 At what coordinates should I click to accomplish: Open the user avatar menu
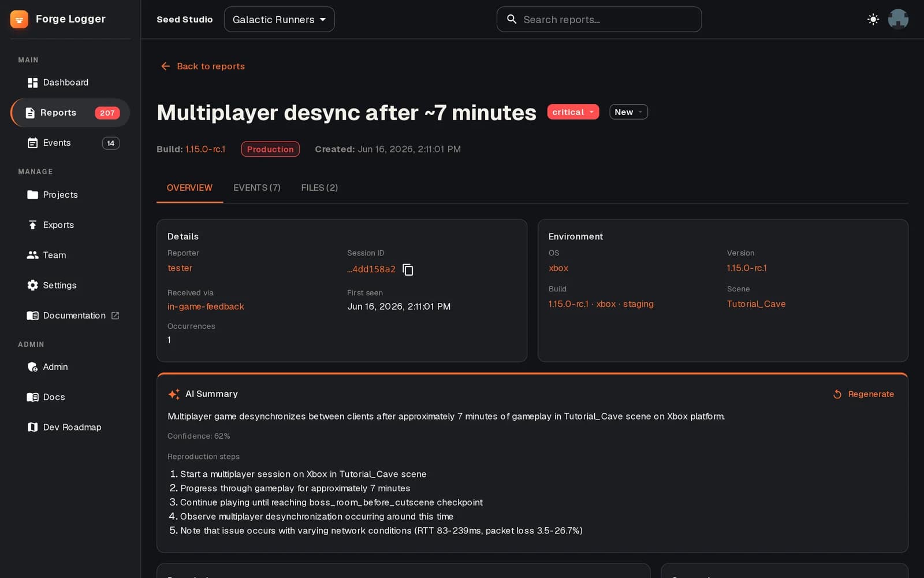[898, 19]
